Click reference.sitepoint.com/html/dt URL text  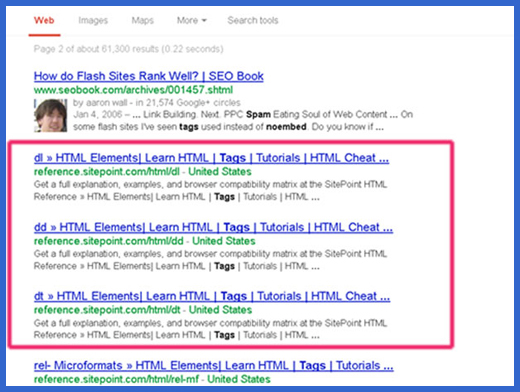107,310
